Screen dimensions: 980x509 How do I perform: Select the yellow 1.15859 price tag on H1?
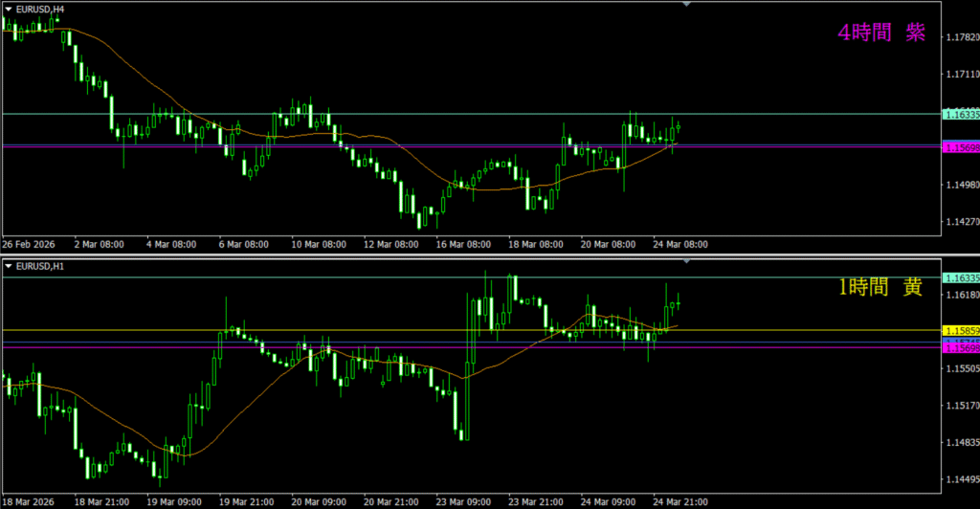point(961,331)
